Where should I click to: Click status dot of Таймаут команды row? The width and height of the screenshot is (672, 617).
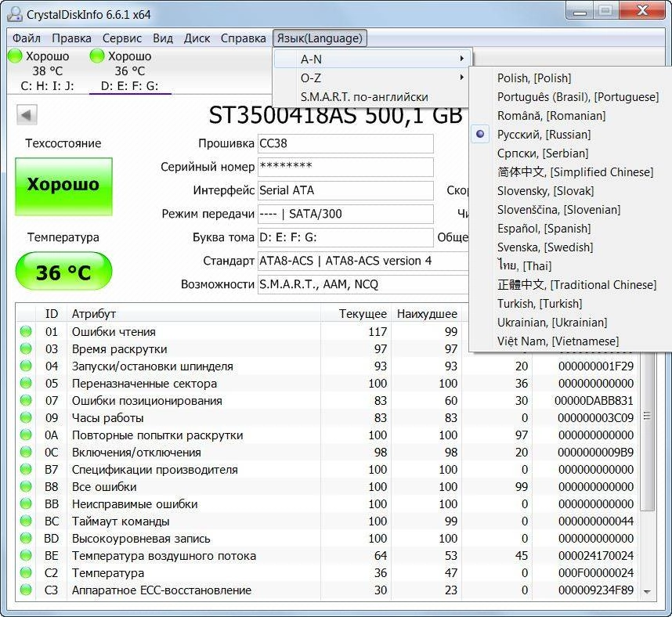26,521
